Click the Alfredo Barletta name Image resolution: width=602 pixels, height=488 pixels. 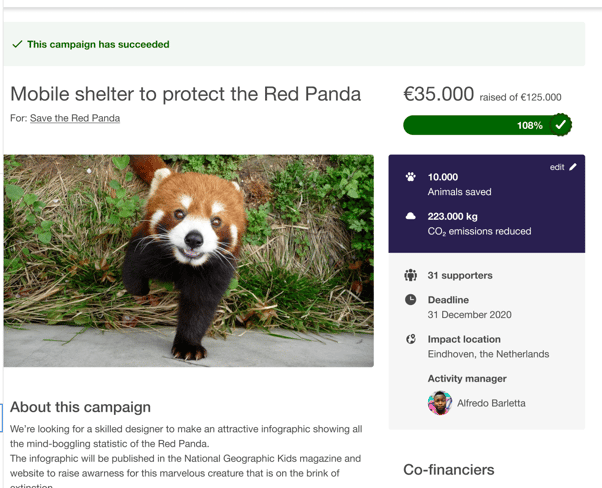click(x=491, y=403)
